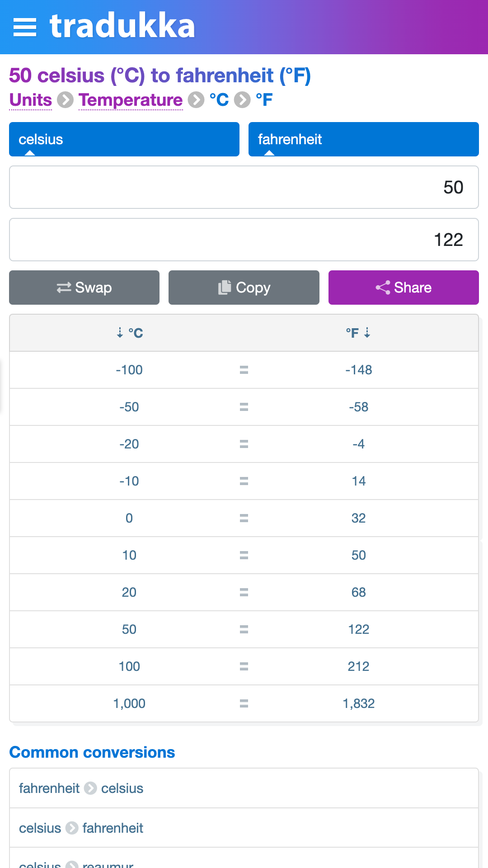Click chevron icon after Temperature breadcrumb
The height and width of the screenshot is (868, 488).
(196, 100)
